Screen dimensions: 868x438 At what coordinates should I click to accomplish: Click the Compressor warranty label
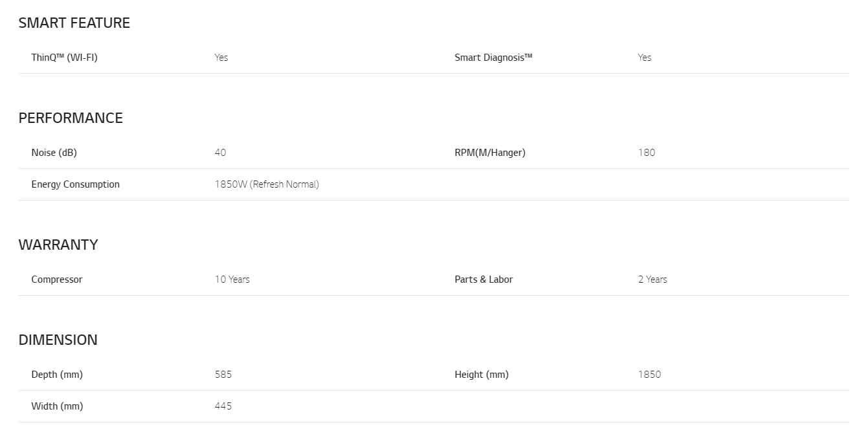click(57, 279)
